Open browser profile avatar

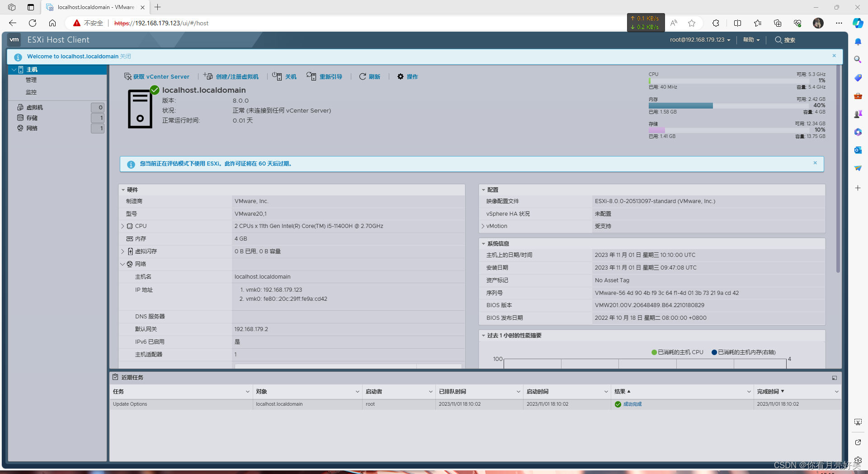coord(818,23)
